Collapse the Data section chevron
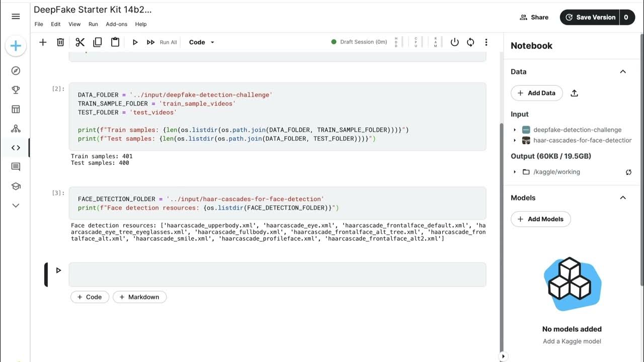The image size is (644, 362). (x=623, y=71)
